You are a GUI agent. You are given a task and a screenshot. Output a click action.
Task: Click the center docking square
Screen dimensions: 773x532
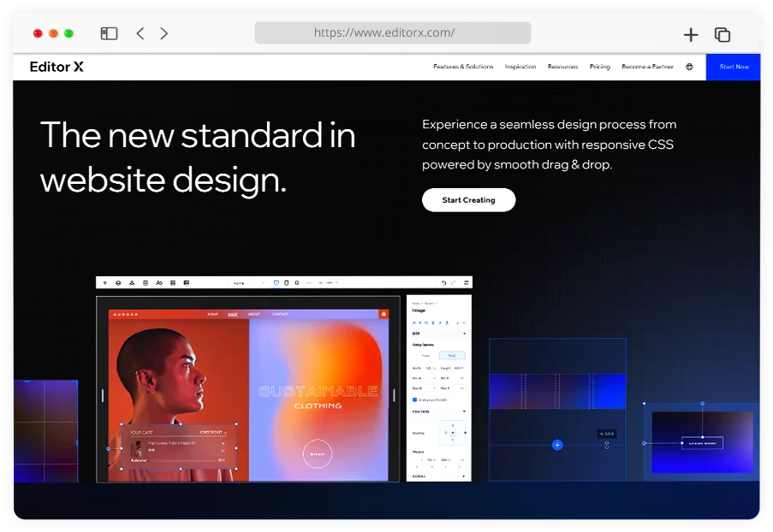(453, 433)
